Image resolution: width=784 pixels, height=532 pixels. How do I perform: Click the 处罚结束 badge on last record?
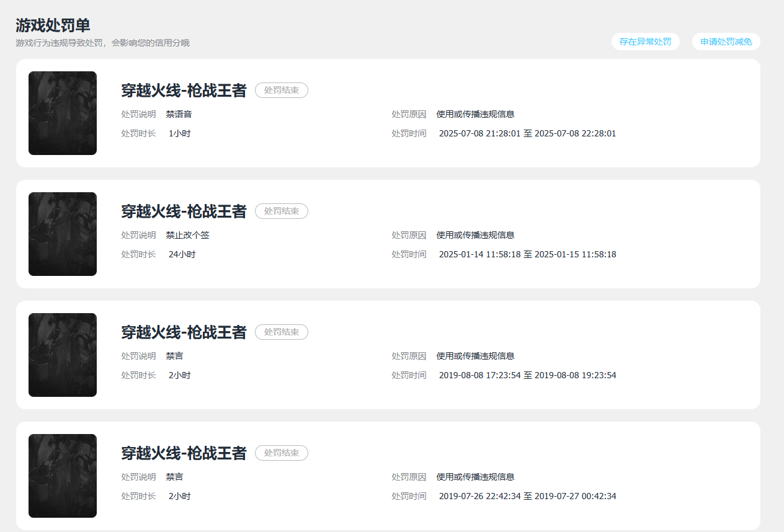(282, 453)
